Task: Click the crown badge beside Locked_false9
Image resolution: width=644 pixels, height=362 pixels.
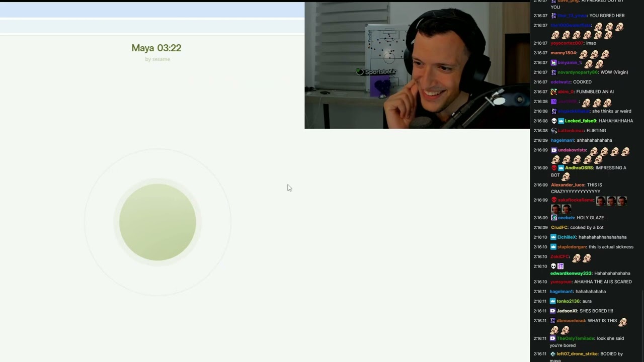Action: [x=560, y=121]
